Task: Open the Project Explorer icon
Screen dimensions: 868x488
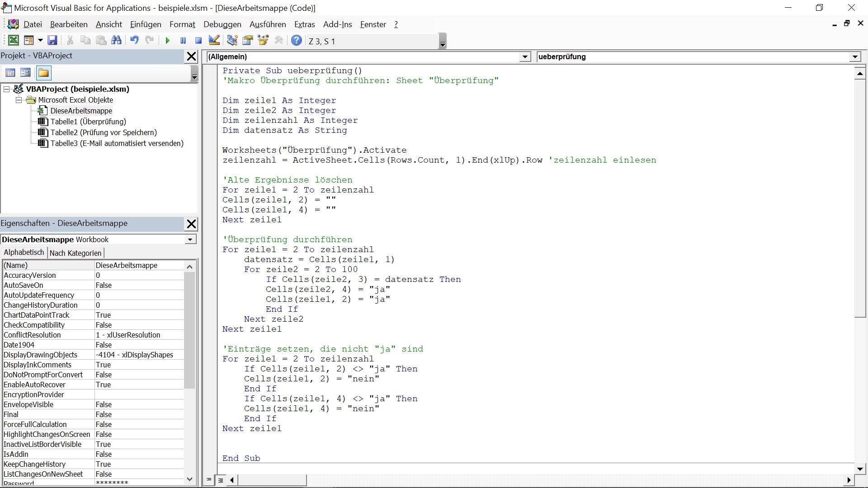Action: pos(232,41)
